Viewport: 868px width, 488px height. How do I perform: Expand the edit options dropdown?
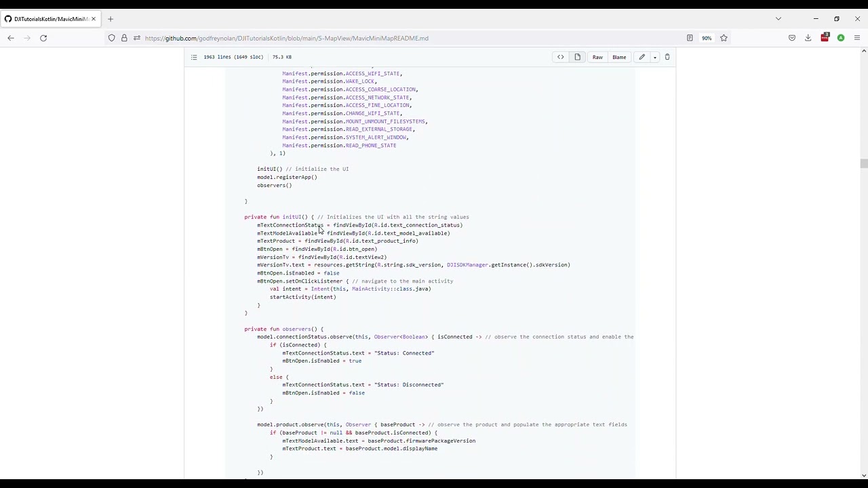point(655,57)
